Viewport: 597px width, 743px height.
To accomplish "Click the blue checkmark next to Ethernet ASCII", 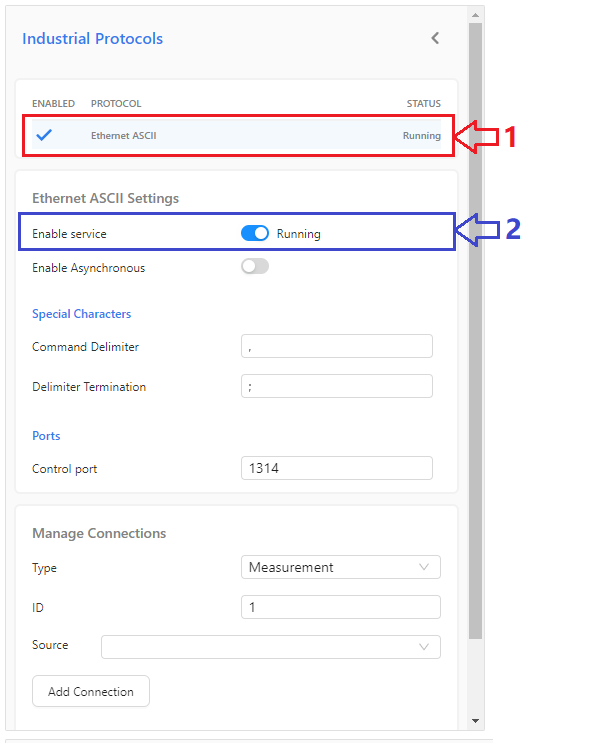I will 44,135.
